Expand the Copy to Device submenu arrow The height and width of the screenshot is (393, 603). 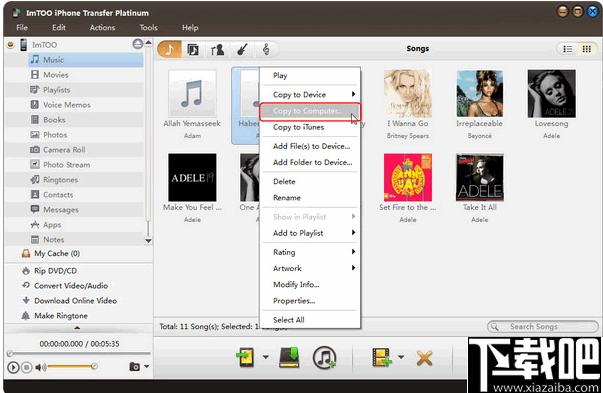pos(353,94)
